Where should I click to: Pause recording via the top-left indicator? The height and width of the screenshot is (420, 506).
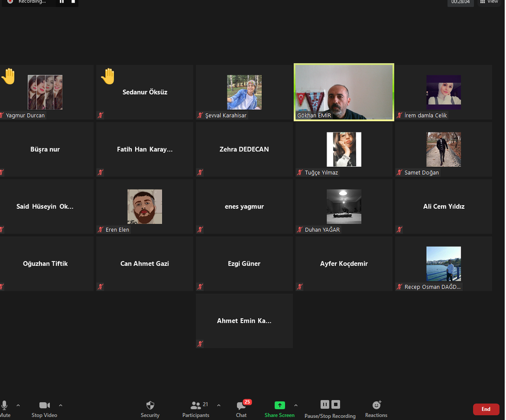click(x=62, y=2)
